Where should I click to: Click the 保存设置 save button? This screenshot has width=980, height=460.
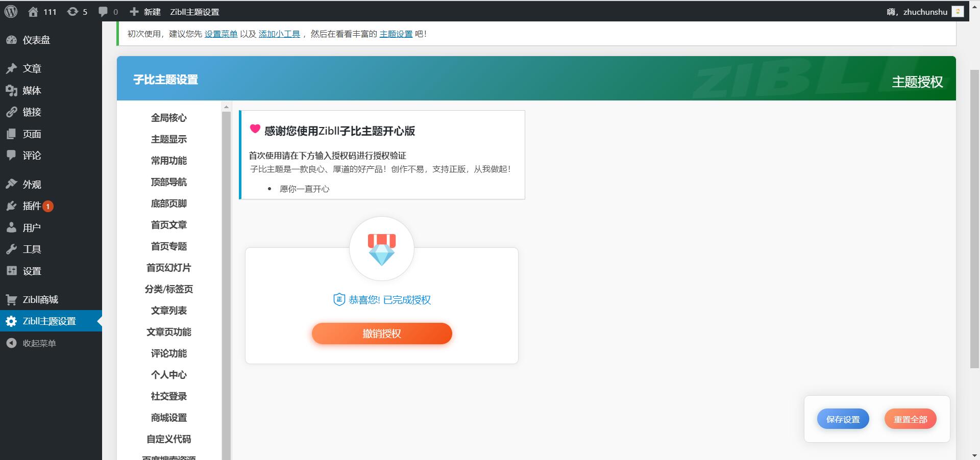point(843,419)
